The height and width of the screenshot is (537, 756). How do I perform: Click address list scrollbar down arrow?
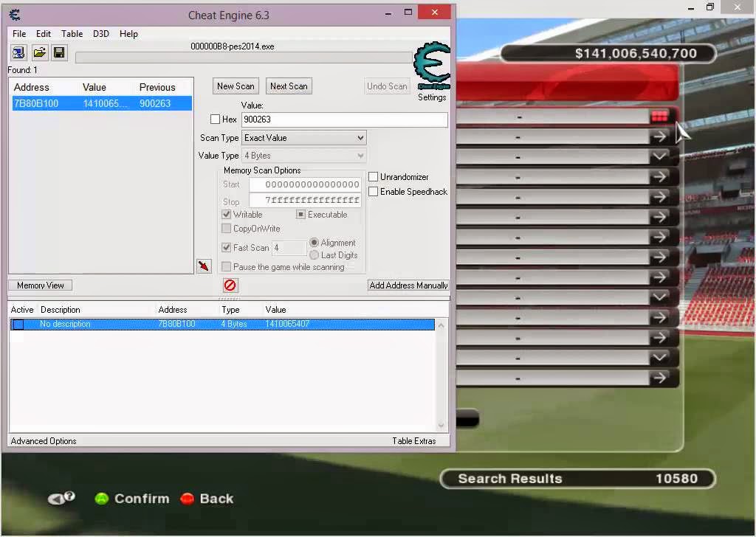pyautogui.click(x=441, y=426)
